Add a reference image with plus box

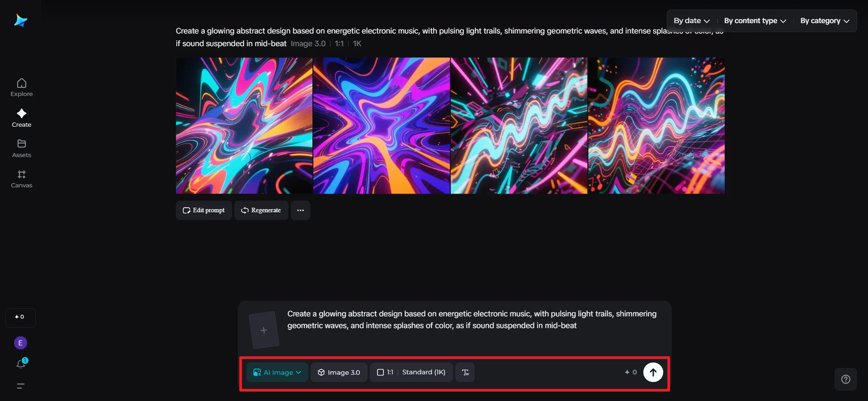click(264, 330)
